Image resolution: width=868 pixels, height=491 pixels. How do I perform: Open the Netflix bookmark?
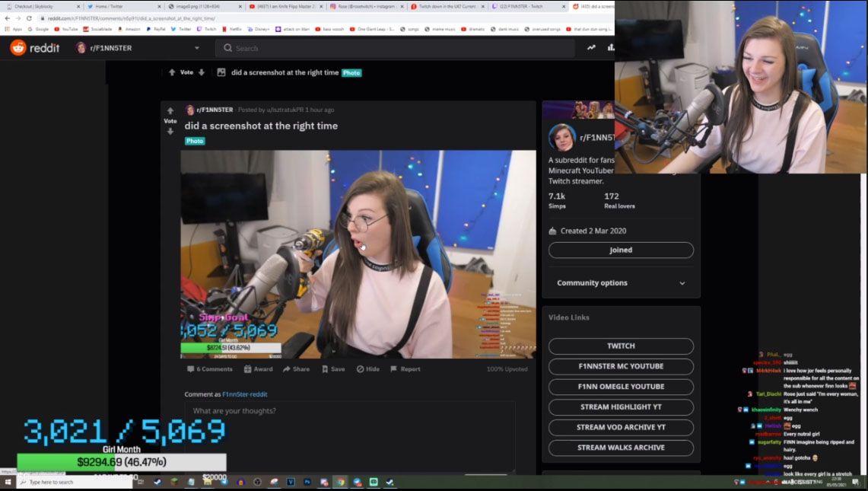point(232,29)
